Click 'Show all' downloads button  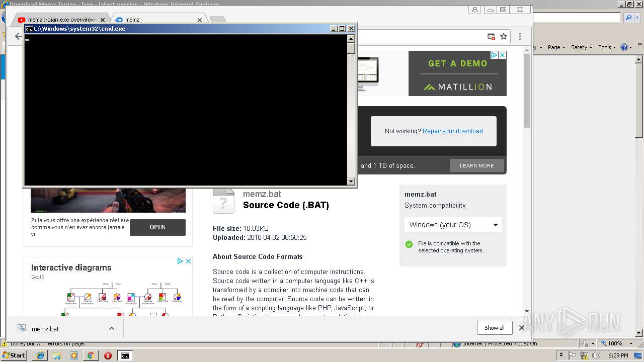[495, 328]
